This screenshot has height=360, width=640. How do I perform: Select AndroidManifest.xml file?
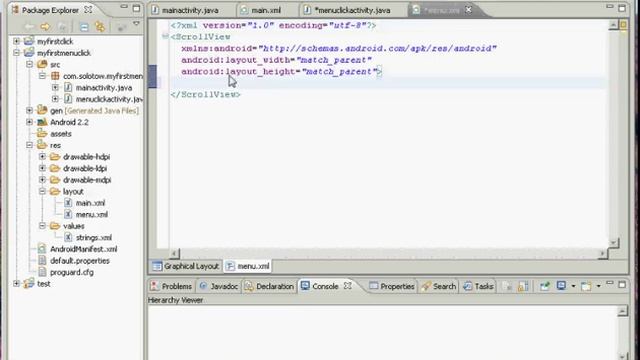point(83,249)
